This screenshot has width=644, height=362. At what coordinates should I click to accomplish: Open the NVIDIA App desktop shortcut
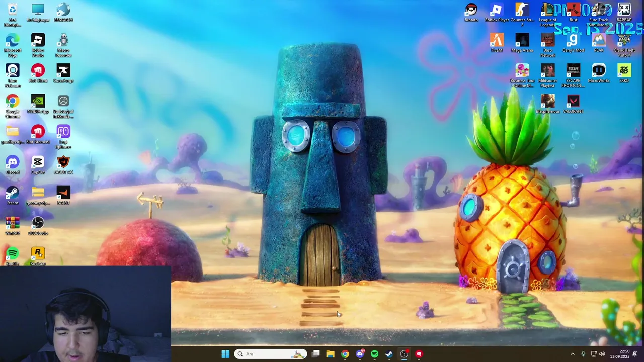[x=38, y=105]
